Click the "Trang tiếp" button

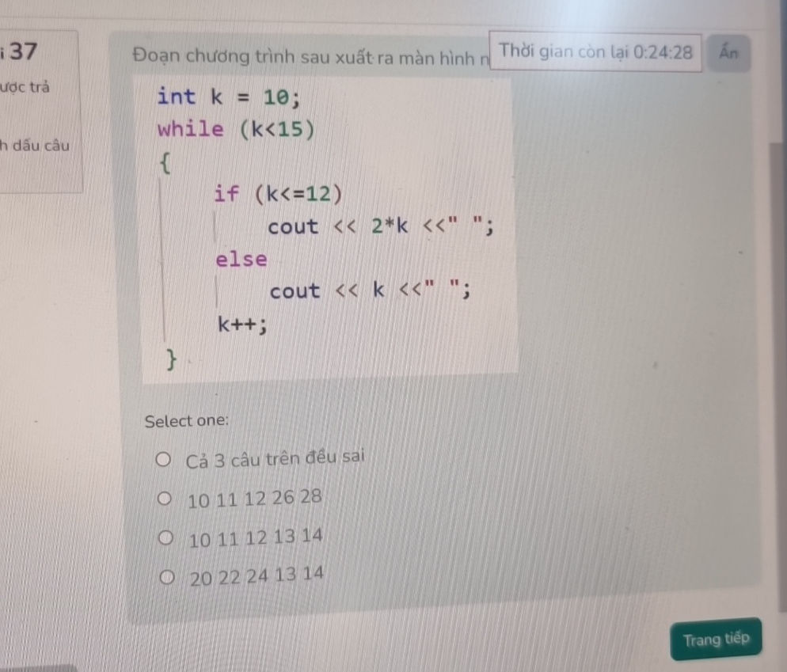pos(715,640)
